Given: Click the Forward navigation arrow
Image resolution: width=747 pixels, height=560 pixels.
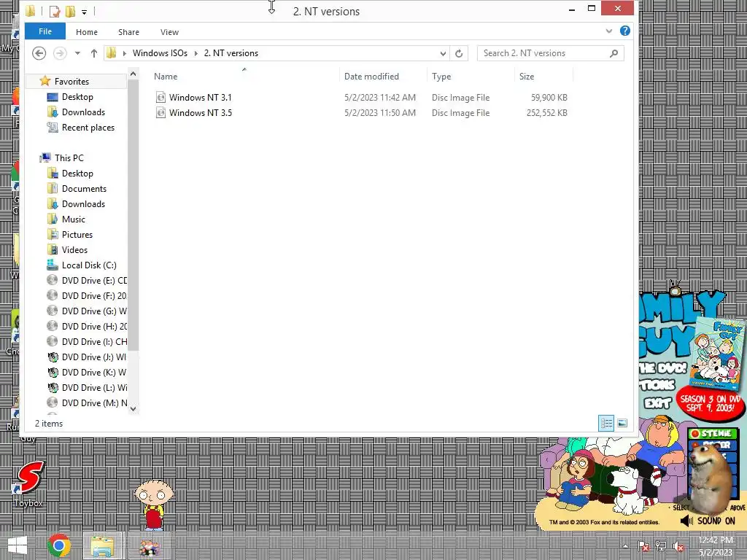Looking at the screenshot, I should pyautogui.click(x=60, y=52).
